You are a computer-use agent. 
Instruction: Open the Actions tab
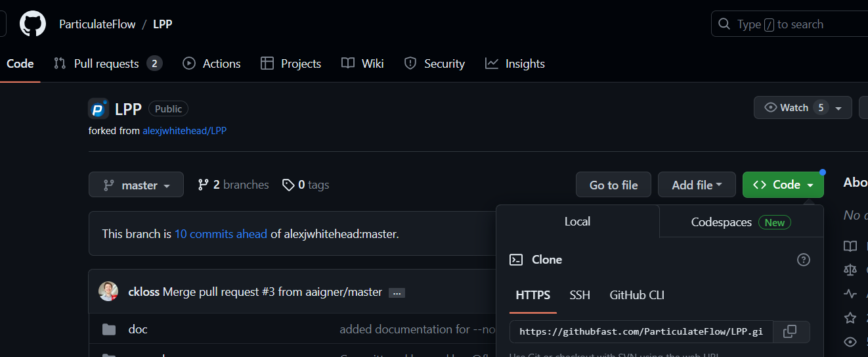pyautogui.click(x=211, y=64)
